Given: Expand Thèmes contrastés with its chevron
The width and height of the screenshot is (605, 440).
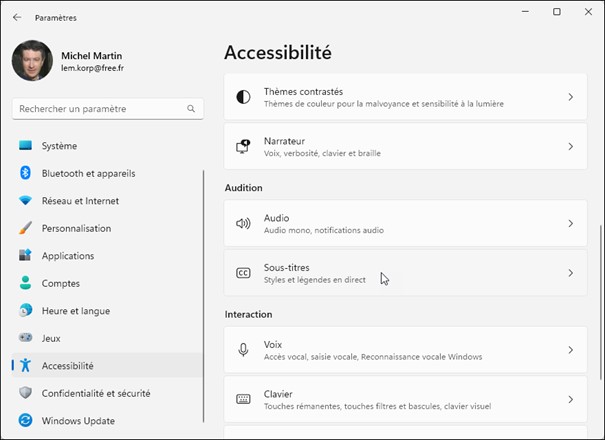Looking at the screenshot, I should coord(570,97).
